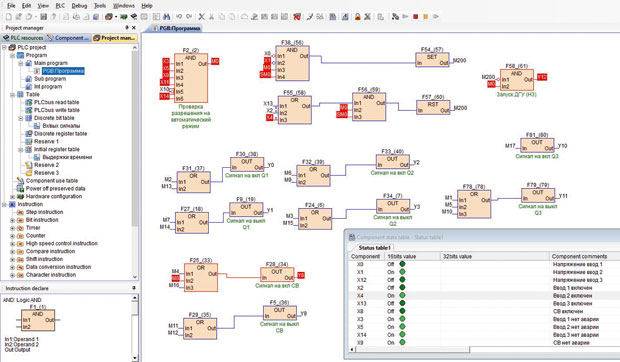Screen dimensions: 620x362
Task: Select Sub program in the tree
Action: pyautogui.click(x=50, y=79)
